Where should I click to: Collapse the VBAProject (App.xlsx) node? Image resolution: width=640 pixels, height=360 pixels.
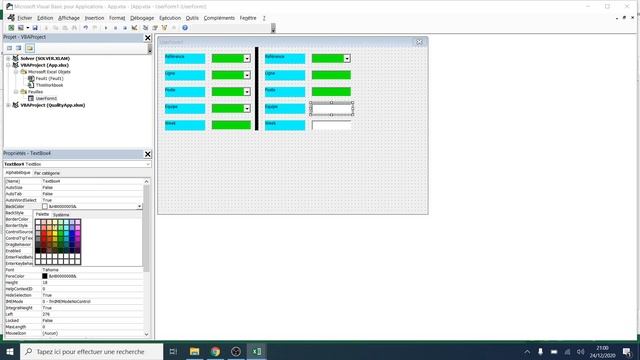coord(8,65)
